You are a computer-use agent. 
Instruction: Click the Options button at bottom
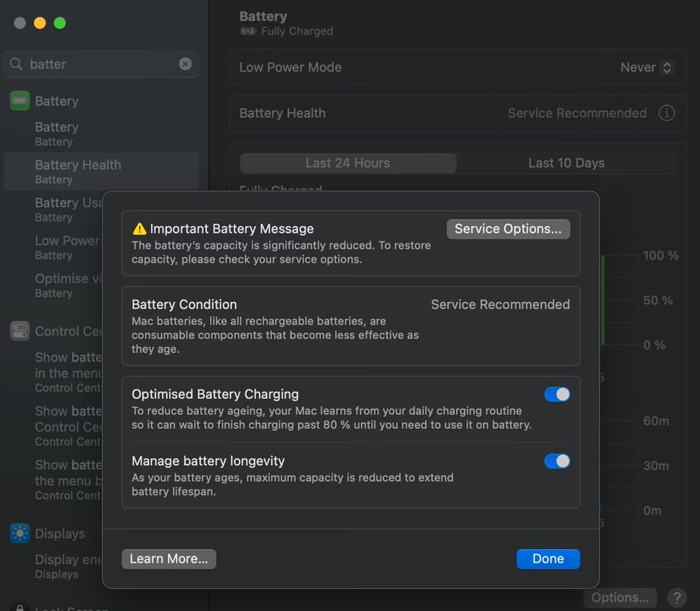pos(620,598)
